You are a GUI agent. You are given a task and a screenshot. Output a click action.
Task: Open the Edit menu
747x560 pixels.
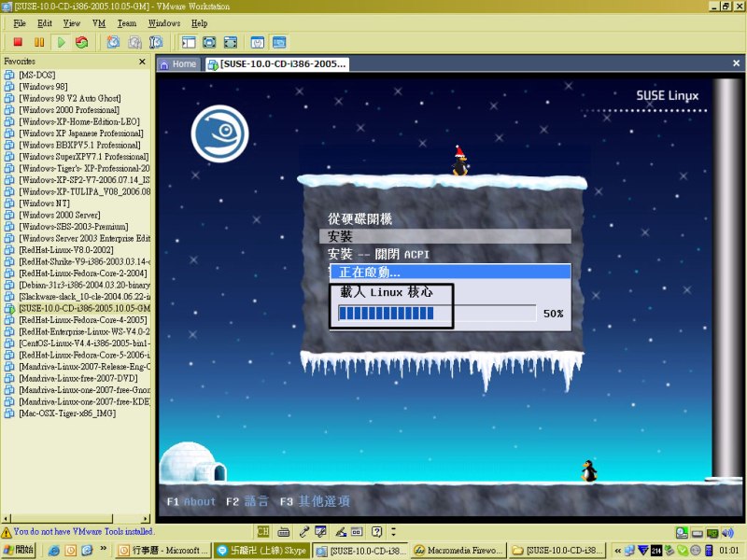(x=45, y=22)
